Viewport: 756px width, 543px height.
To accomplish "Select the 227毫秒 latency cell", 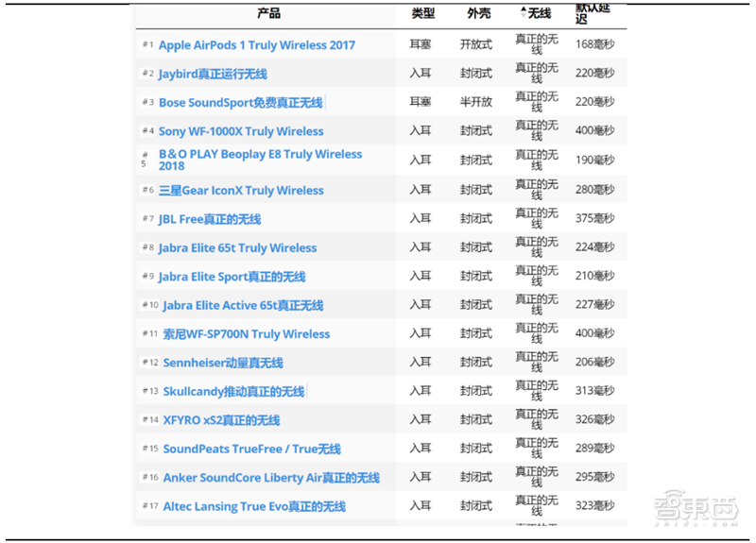I will coord(595,304).
